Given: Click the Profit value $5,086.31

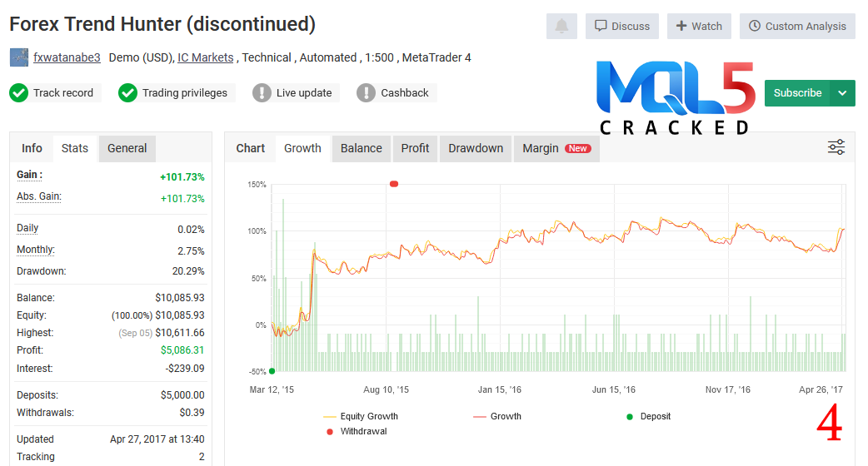Looking at the screenshot, I should point(182,349).
